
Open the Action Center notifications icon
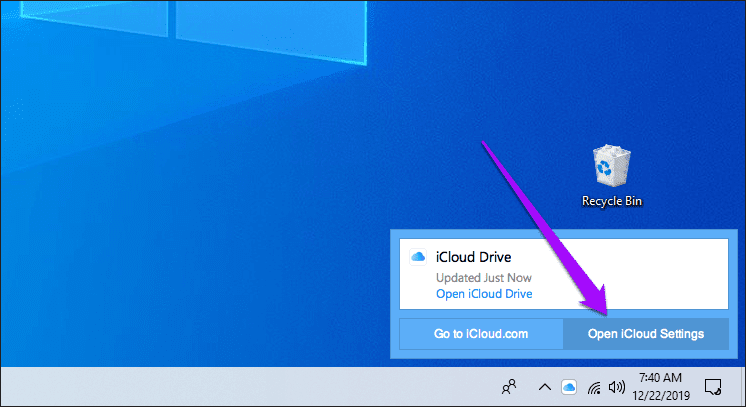[x=713, y=387]
